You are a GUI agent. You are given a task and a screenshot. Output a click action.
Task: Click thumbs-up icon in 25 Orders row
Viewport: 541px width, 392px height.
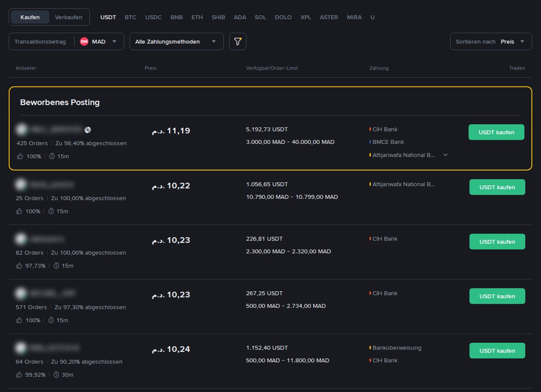[x=19, y=211]
